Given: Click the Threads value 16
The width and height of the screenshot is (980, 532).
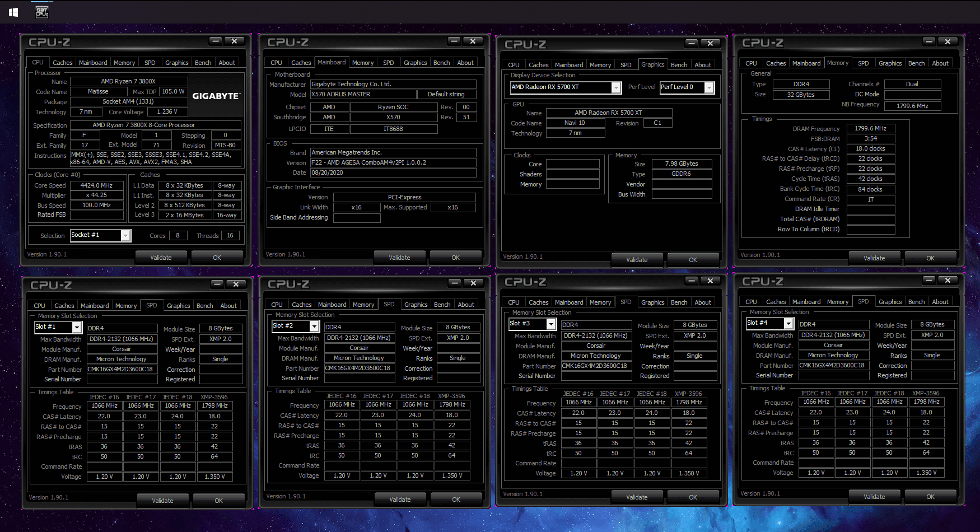Looking at the screenshot, I should pos(230,236).
